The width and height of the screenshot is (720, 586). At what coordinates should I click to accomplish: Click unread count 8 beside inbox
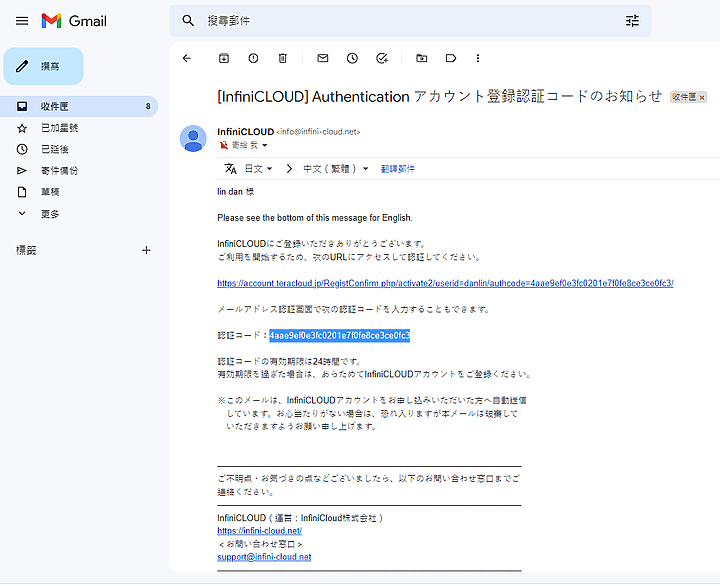pos(148,106)
